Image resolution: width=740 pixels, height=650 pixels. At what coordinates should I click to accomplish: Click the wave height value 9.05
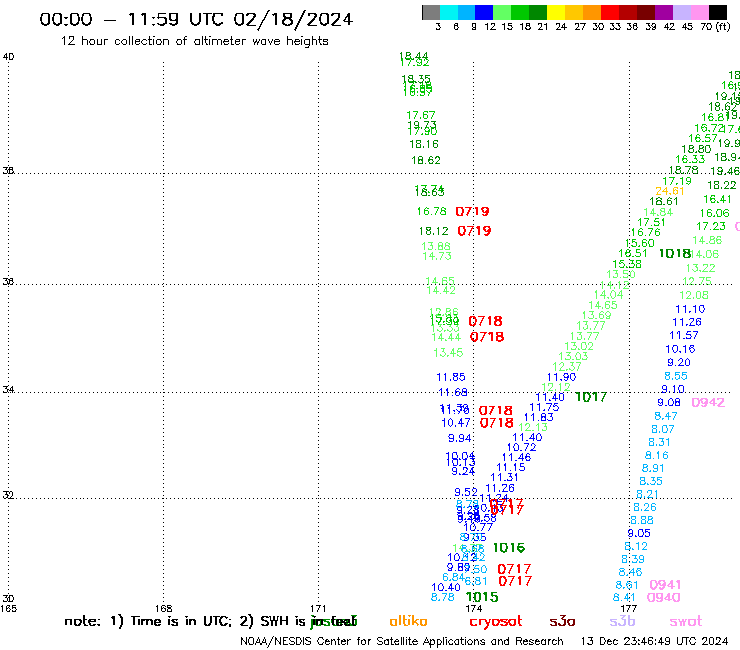639,533
